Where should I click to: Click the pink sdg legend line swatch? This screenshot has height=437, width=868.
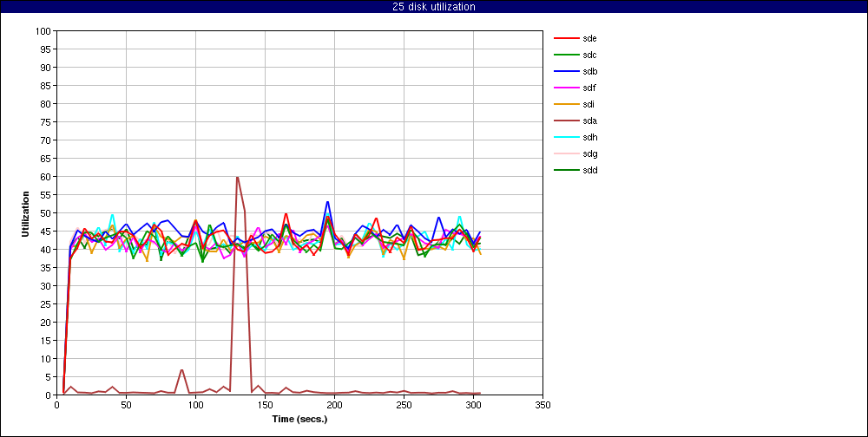point(566,153)
